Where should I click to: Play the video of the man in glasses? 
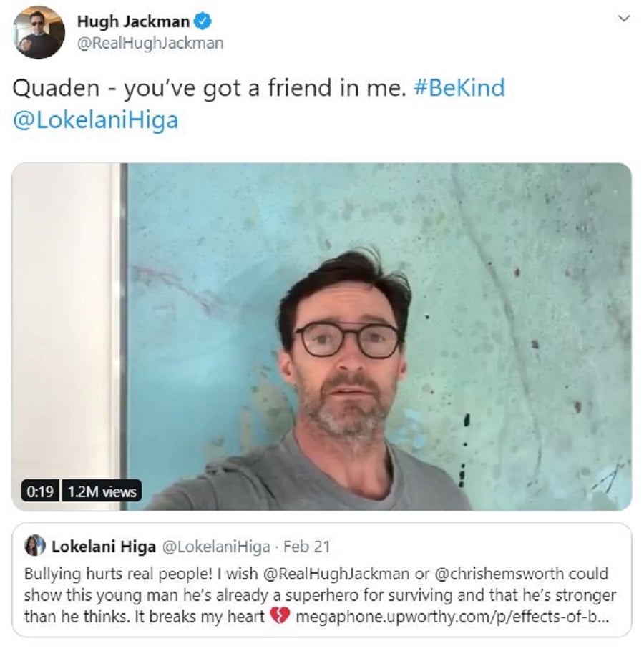point(322,337)
